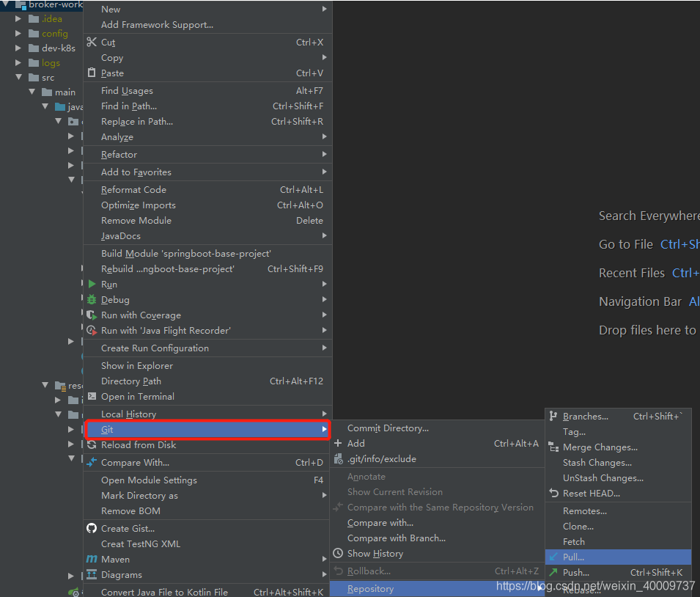Click the .idea folder icon
Viewport: 700px width, 597px height.
[x=34, y=19]
